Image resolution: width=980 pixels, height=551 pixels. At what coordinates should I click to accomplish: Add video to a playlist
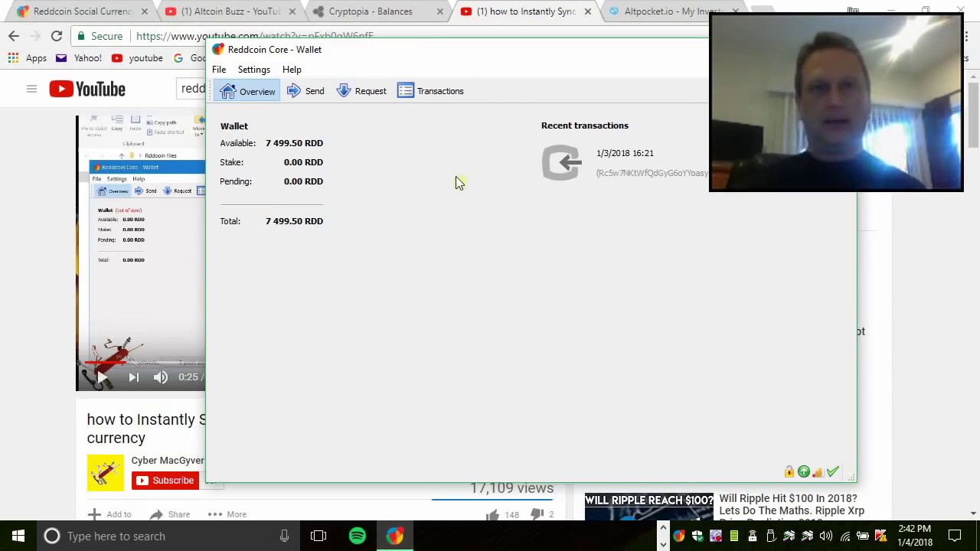(109, 514)
